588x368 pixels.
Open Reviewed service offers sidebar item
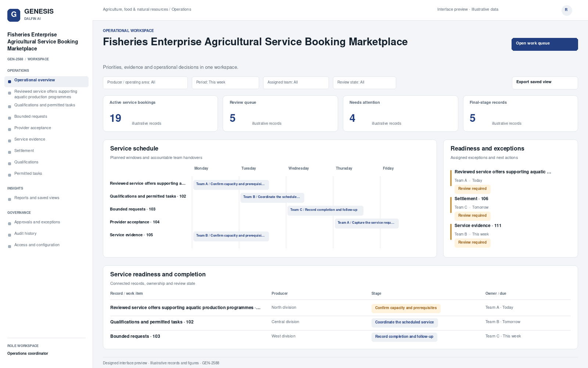point(46,94)
